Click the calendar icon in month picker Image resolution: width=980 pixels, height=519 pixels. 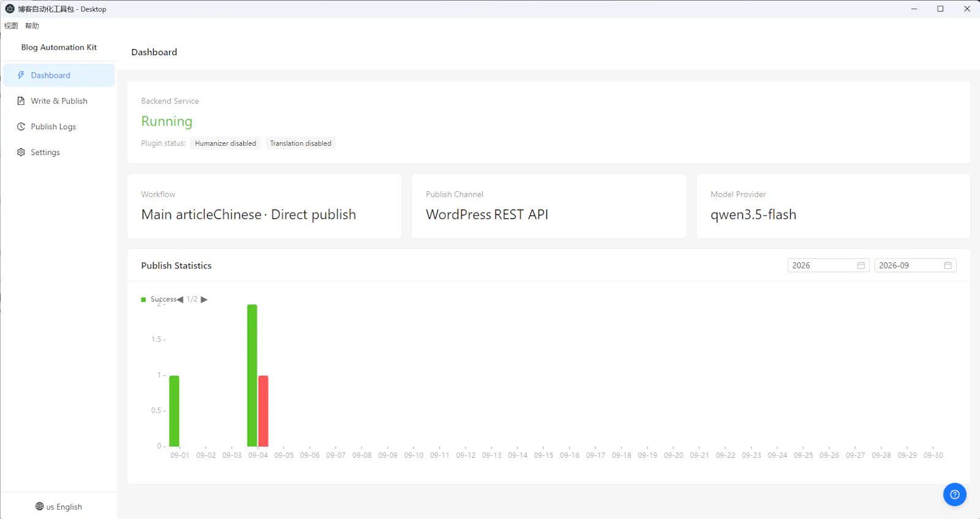click(x=948, y=265)
